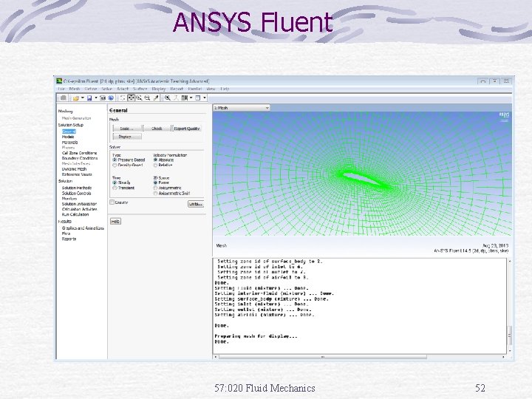
Task: Select the Fit to Window toolbar icon
Action: coord(123,98)
